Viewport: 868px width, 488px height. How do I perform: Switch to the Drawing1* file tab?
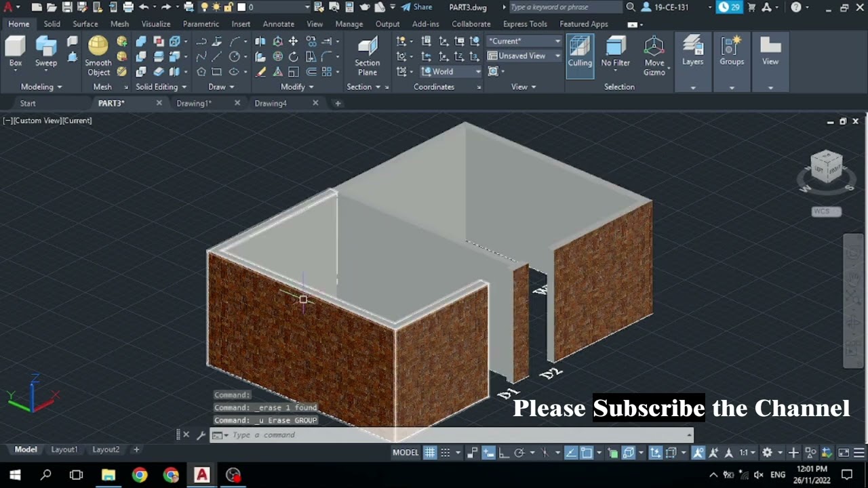[x=194, y=103]
